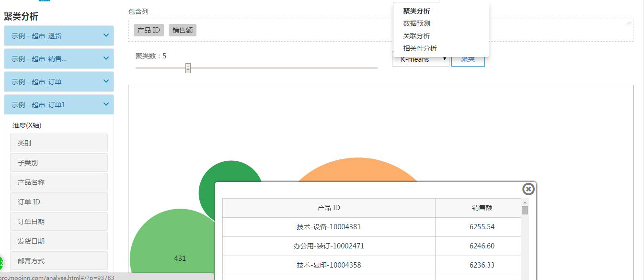Select 数据预测 from the analysis menu

(x=416, y=23)
